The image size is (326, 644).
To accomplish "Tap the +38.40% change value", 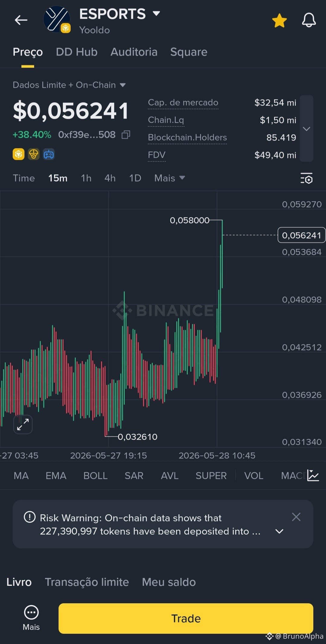I will tap(32, 135).
